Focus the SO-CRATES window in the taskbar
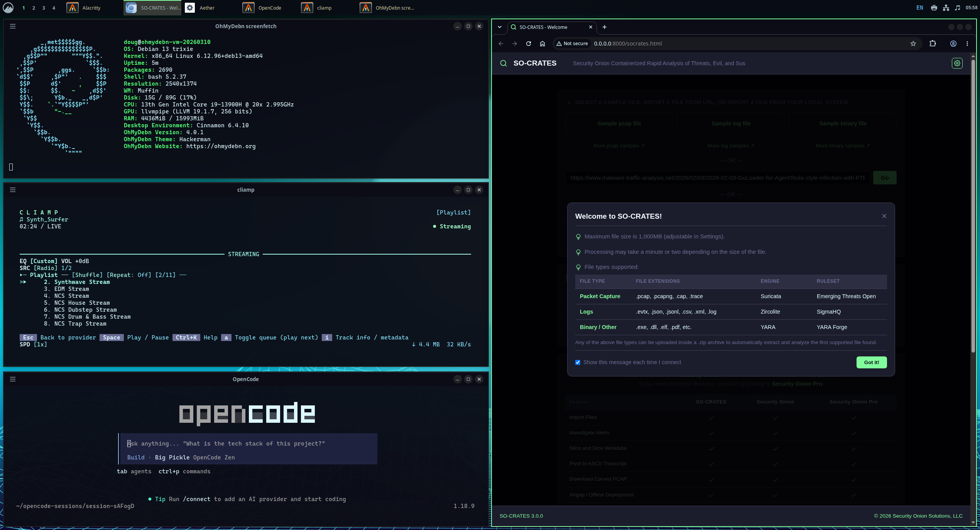Image resolution: width=980 pixels, height=530 pixels. pyautogui.click(x=152, y=8)
